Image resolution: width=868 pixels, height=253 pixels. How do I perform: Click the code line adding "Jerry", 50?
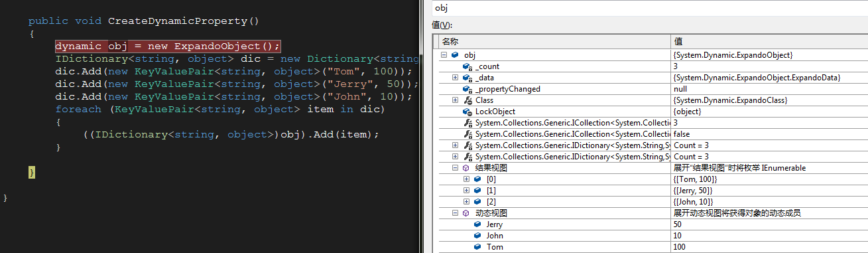[x=237, y=84]
